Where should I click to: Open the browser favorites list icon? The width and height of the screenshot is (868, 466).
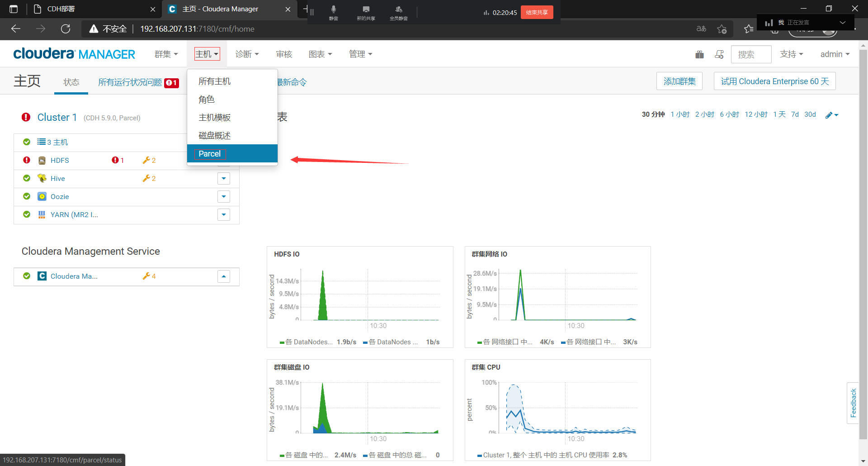pyautogui.click(x=749, y=29)
